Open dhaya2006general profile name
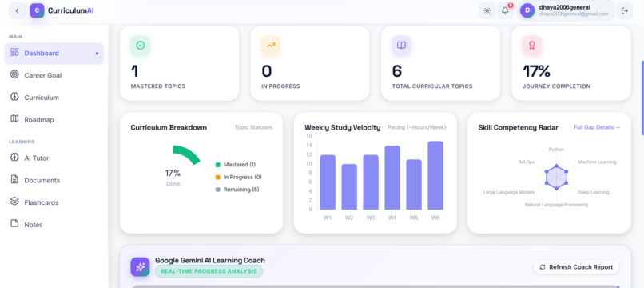The height and width of the screenshot is (288, 644). click(564, 7)
